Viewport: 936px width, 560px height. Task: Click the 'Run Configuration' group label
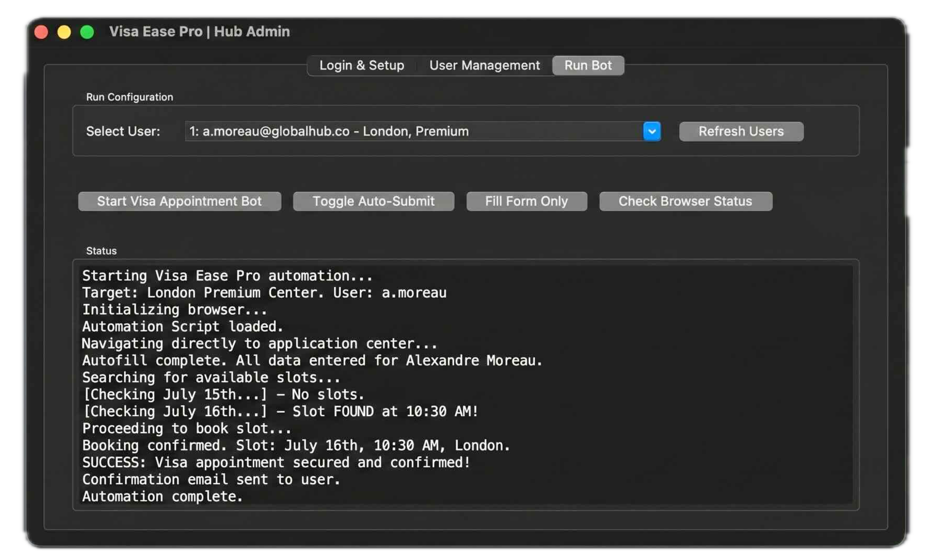point(130,97)
